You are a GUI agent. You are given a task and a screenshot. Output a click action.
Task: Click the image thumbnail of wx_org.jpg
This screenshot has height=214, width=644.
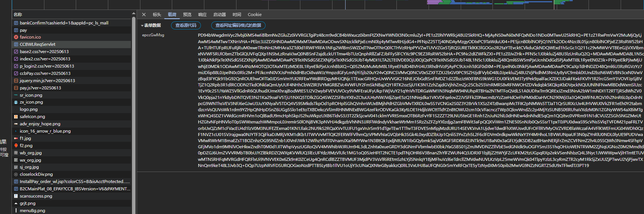tap(16, 160)
